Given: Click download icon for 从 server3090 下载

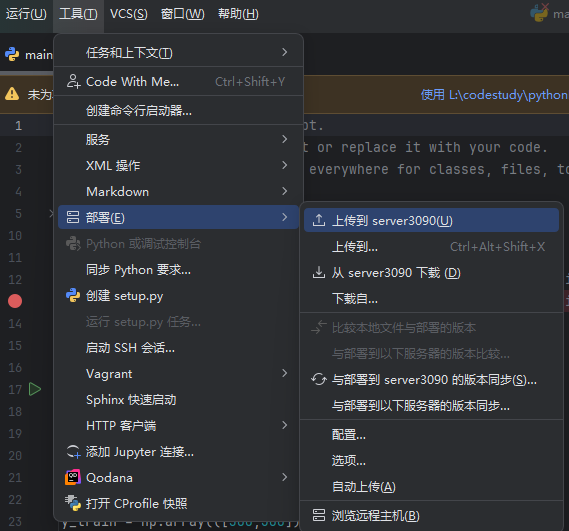Looking at the screenshot, I should [319, 273].
